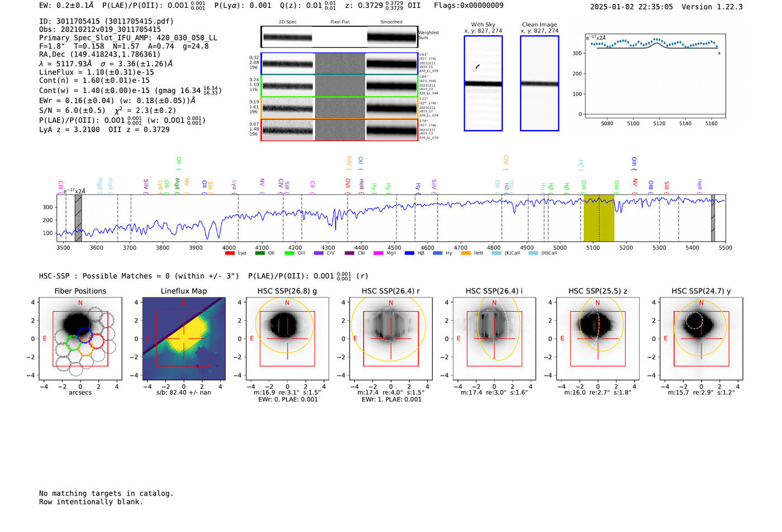Click the yellow highlighted band in the full spectrum
782x532 pixels.
point(599,218)
